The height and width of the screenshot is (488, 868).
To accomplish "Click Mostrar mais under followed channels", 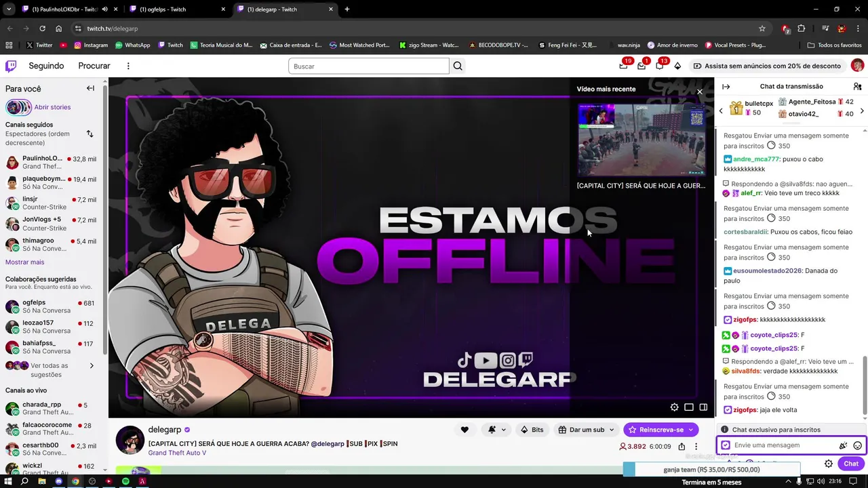I will point(24,262).
